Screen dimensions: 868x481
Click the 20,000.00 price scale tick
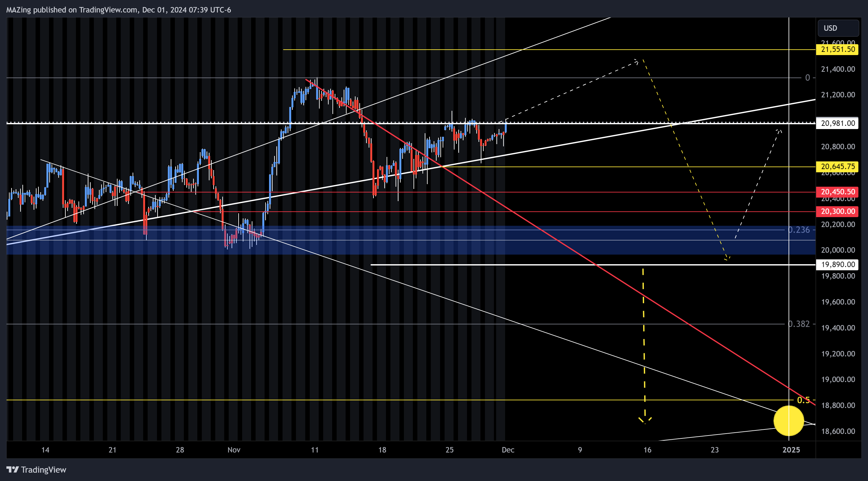pyautogui.click(x=838, y=250)
